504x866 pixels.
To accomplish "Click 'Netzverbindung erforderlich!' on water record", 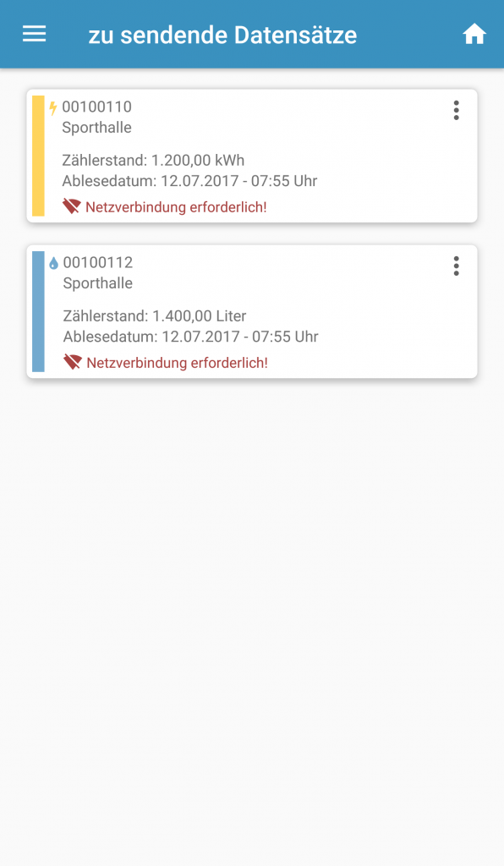I will [178, 363].
